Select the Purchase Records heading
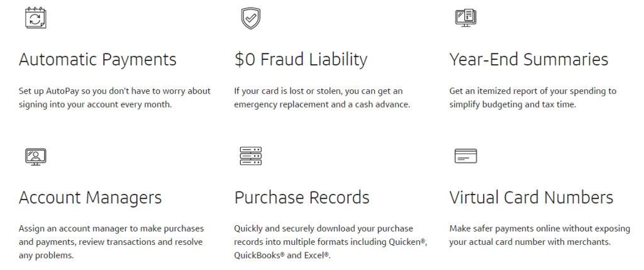 pyautogui.click(x=302, y=198)
